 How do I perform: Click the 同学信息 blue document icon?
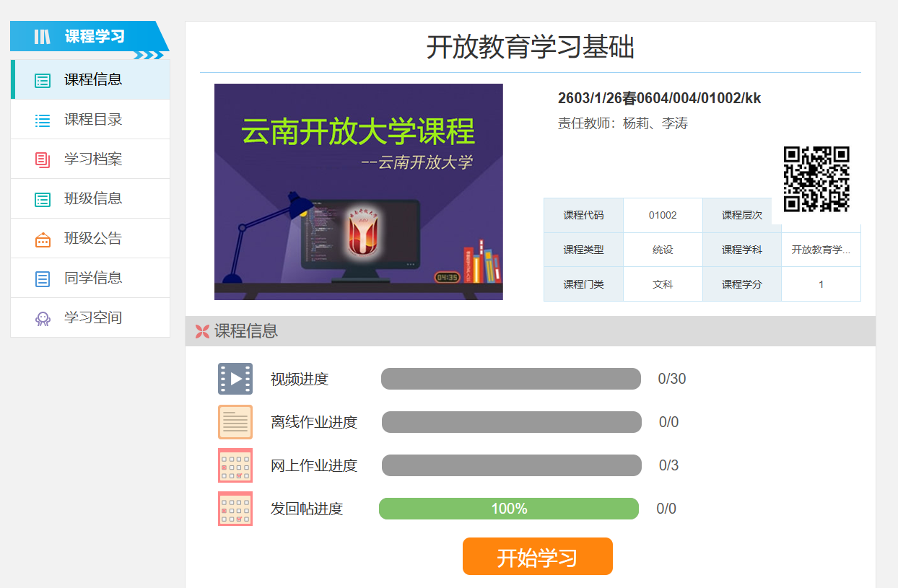coord(43,278)
